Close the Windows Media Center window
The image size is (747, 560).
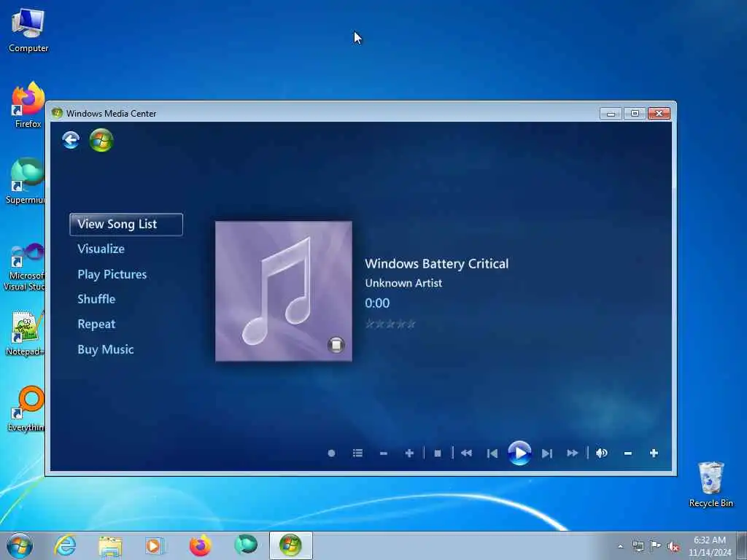659,113
